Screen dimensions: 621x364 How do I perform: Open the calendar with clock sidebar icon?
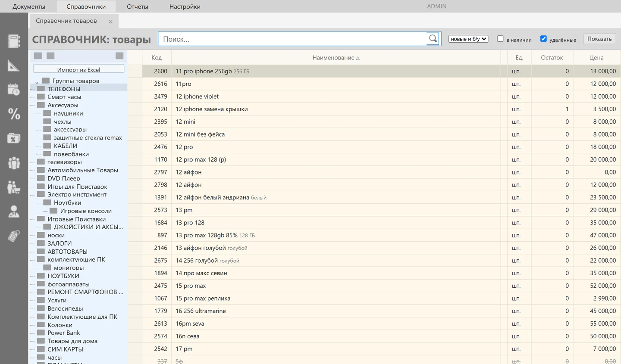coord(14,90)
